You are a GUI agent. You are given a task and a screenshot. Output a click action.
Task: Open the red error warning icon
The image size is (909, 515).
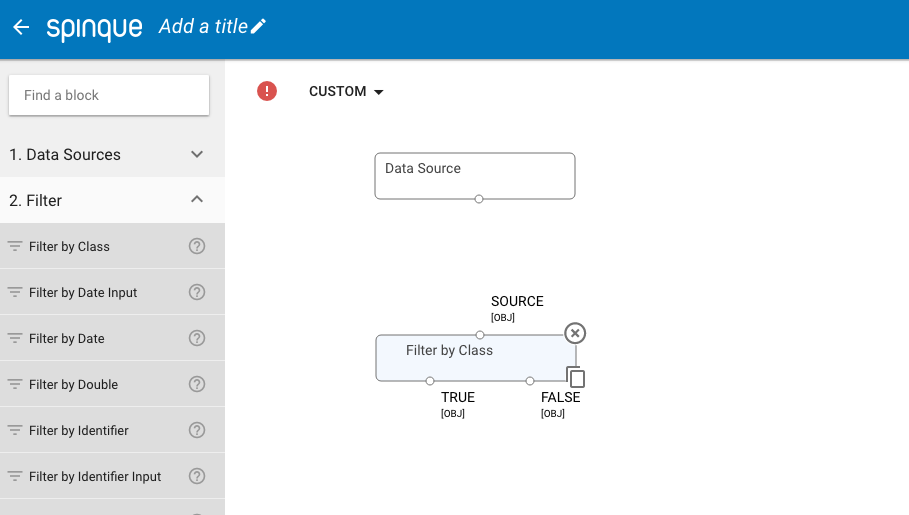coord(267,91)
